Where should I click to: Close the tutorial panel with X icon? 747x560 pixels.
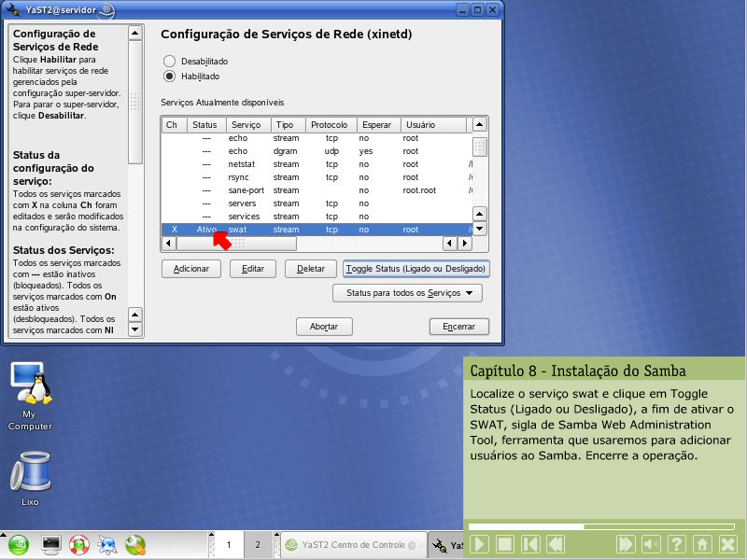729,544
